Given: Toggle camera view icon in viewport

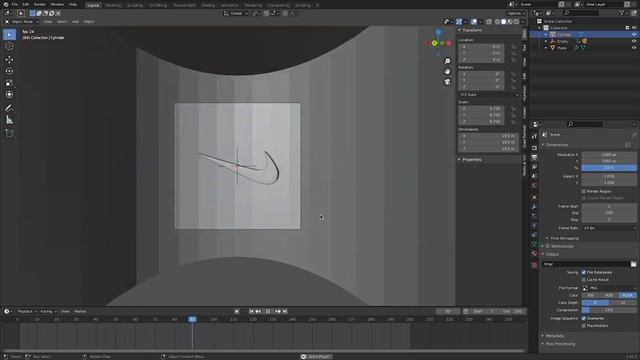Looking at the screenshot, I should [447, 82].
